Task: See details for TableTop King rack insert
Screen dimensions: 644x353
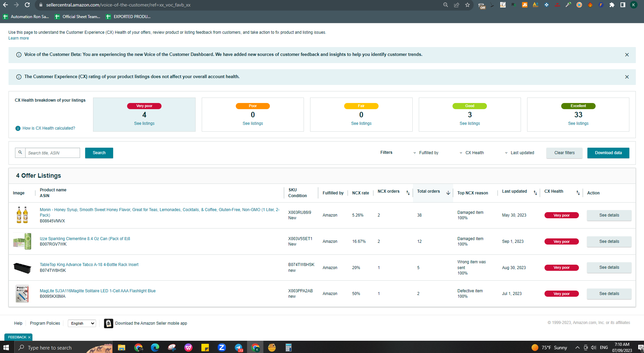Action: (609, 267)
